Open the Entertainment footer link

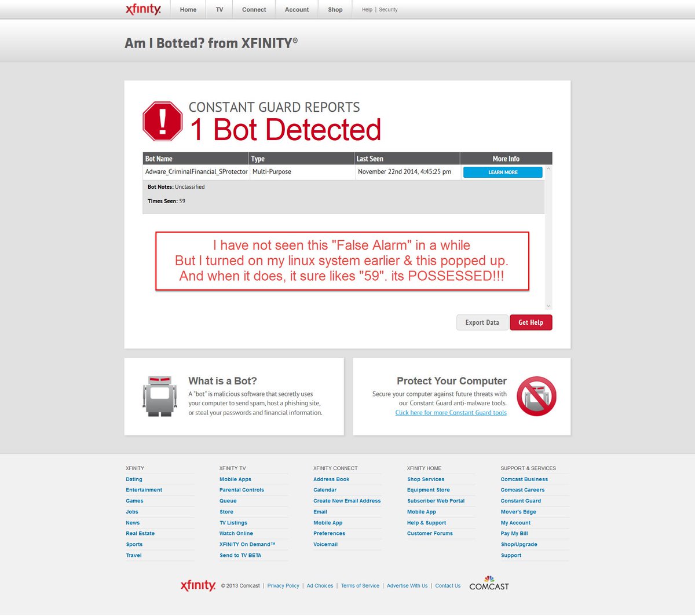(x=144, y=490)
